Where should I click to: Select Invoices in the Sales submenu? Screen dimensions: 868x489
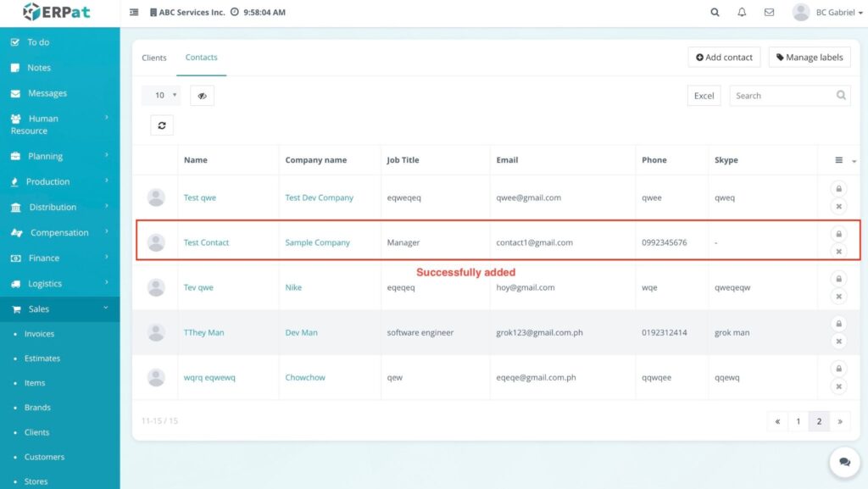coord(39,334)
